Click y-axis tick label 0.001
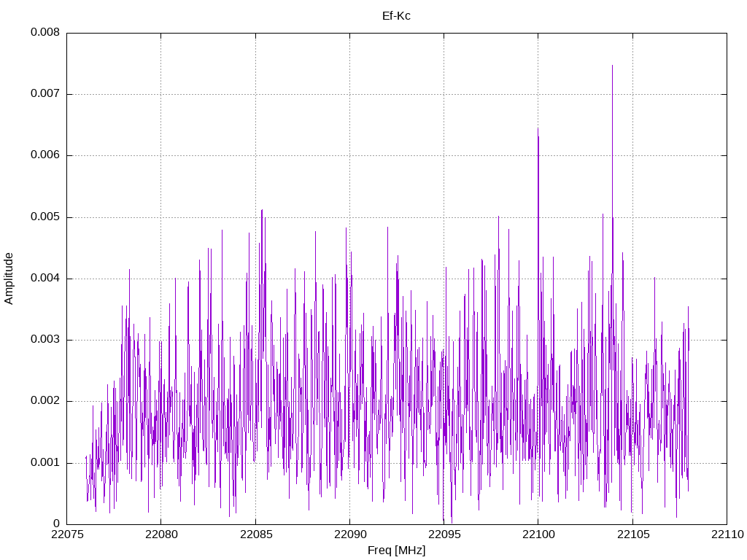The width and height of the screenshot is (747, 560). click(45, 462)
